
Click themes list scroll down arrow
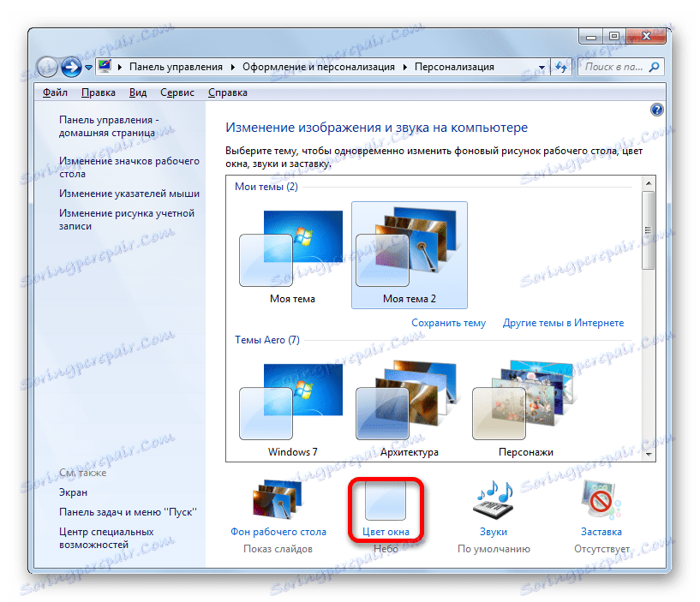pos(649,454)
